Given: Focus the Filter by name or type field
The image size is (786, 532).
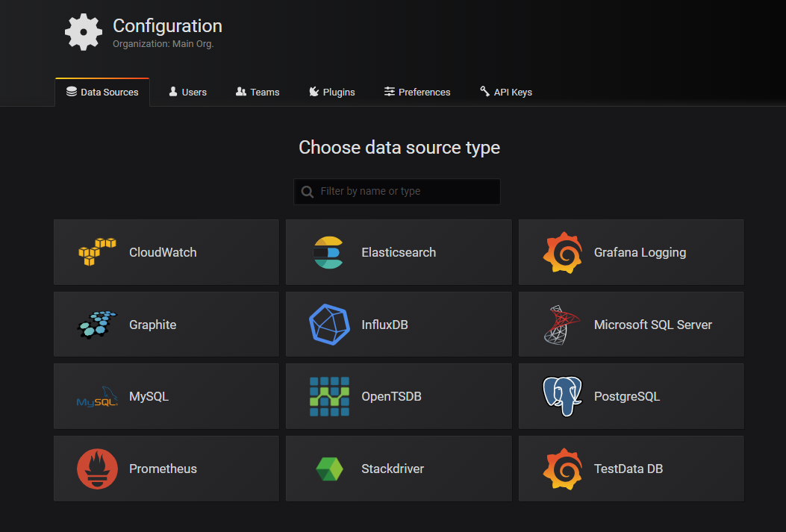Looking at the screenshot, I should tap(407, 192).
